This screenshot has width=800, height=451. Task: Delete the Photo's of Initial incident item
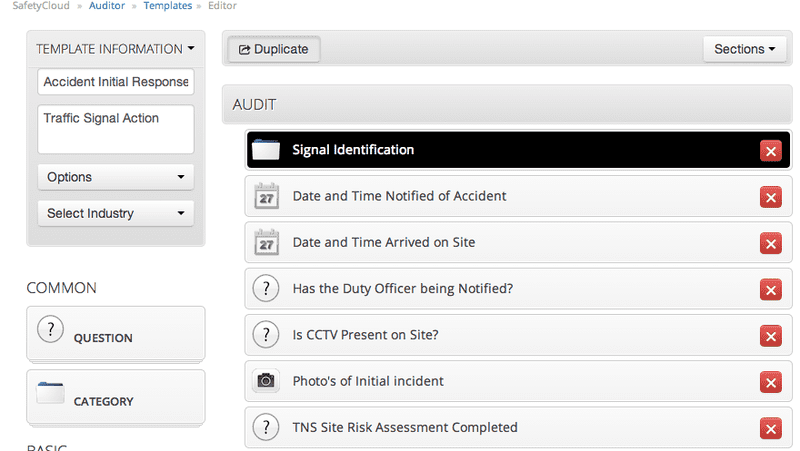click(770, 382)
